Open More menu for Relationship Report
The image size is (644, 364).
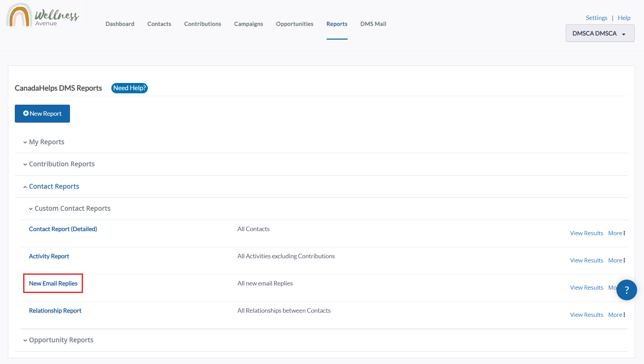[x=617, y=315]
